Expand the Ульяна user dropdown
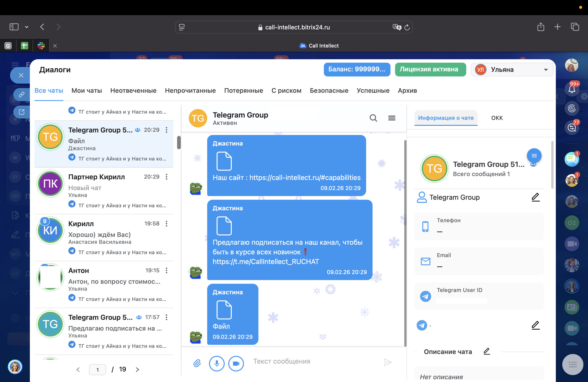This screenshot has width=588, height=382. coord(546,70)
